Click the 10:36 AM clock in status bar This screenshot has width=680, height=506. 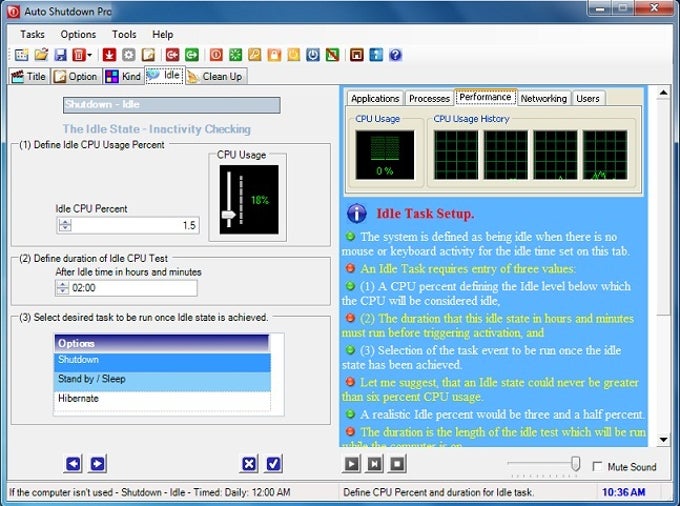(x=624, y=492)
